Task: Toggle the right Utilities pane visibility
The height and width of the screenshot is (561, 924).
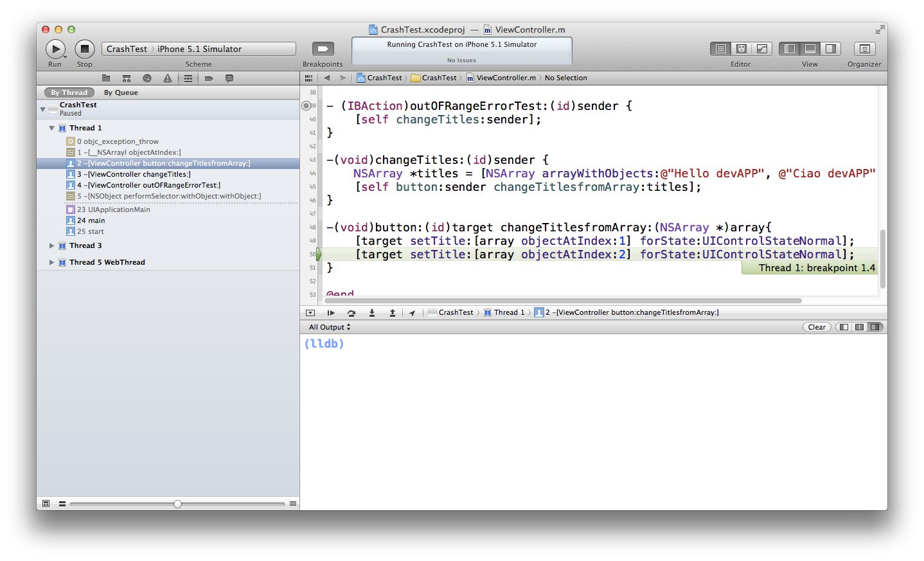Action: [830, 49]
